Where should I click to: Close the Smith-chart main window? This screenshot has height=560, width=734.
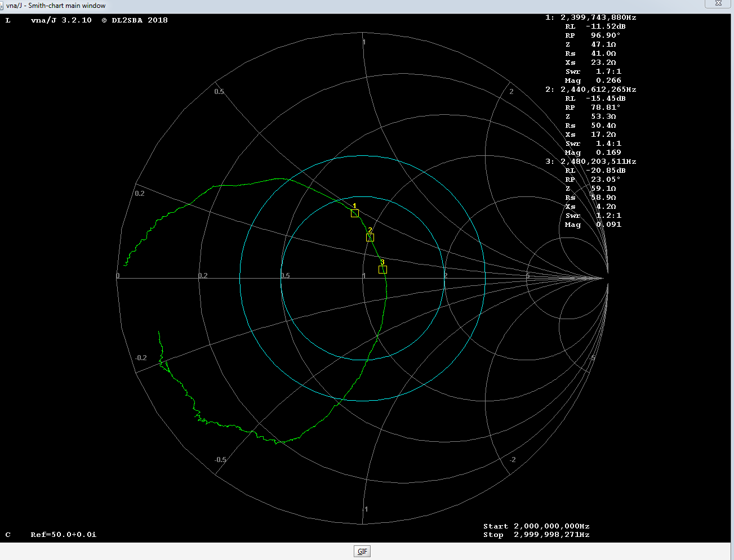click(718, 3)
